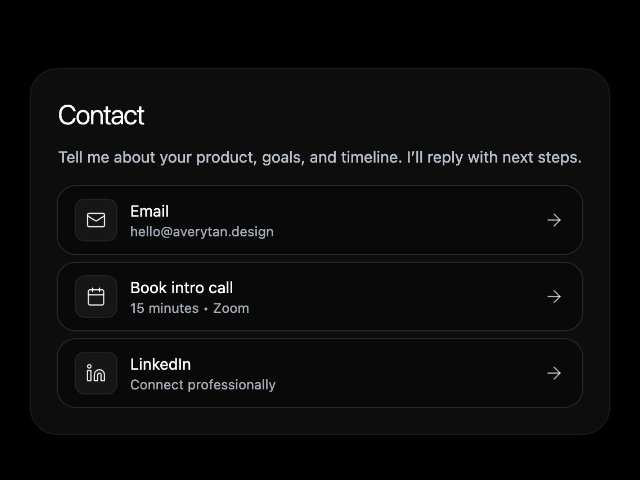
Task: Activate the whole LinkedIn contact card
Action: tap(320, 373)
